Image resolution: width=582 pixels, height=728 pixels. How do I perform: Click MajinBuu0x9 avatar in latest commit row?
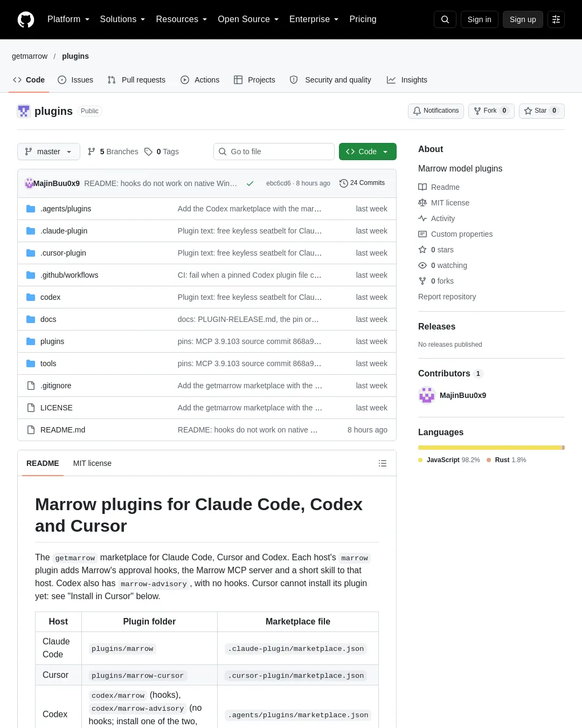[29, 183]
